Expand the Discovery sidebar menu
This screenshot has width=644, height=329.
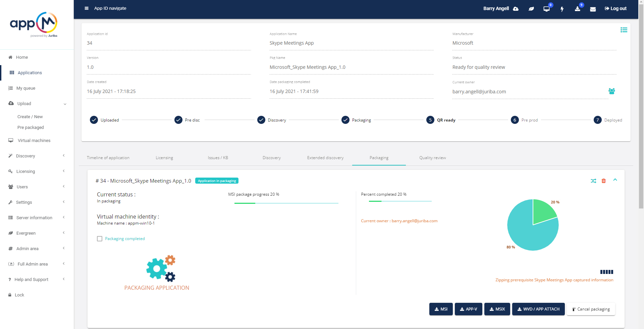37,156
